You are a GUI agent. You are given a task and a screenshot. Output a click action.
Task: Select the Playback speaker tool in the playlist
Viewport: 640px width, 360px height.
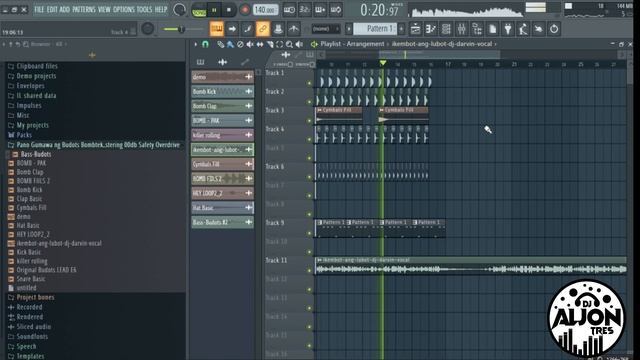pyautogui.click(x=300, y=44)
